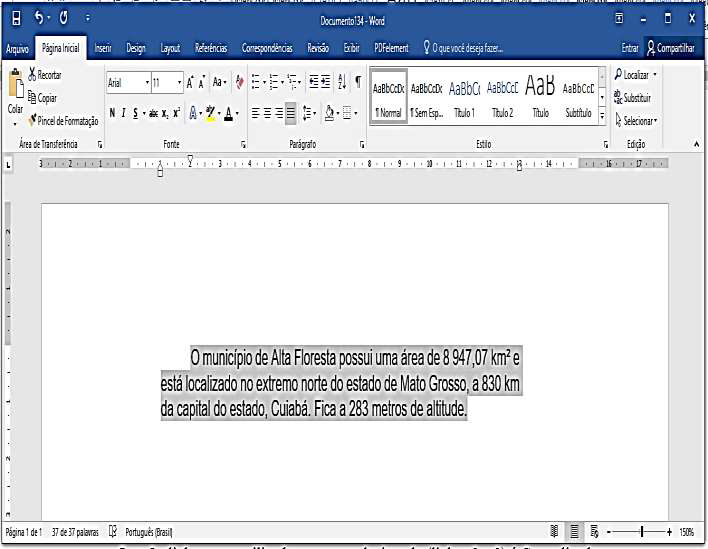
Task: Click the Colar paste icon
Action: click(16, 84)
